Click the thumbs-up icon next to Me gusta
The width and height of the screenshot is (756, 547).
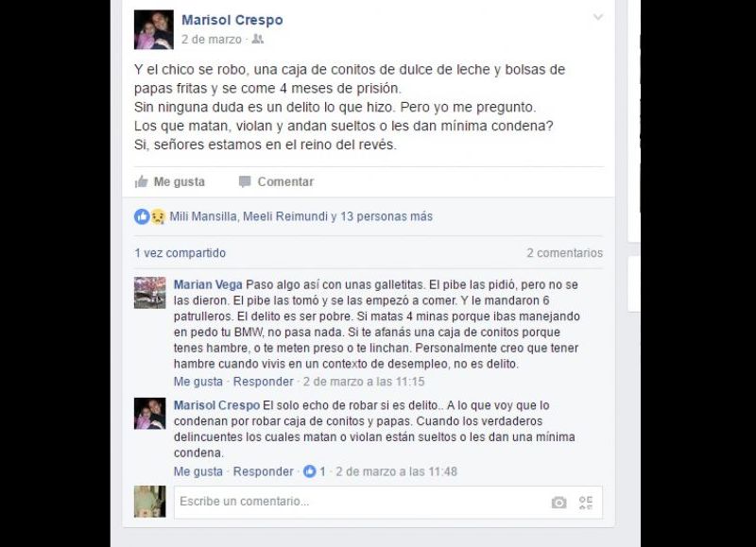tap(141, 181)
